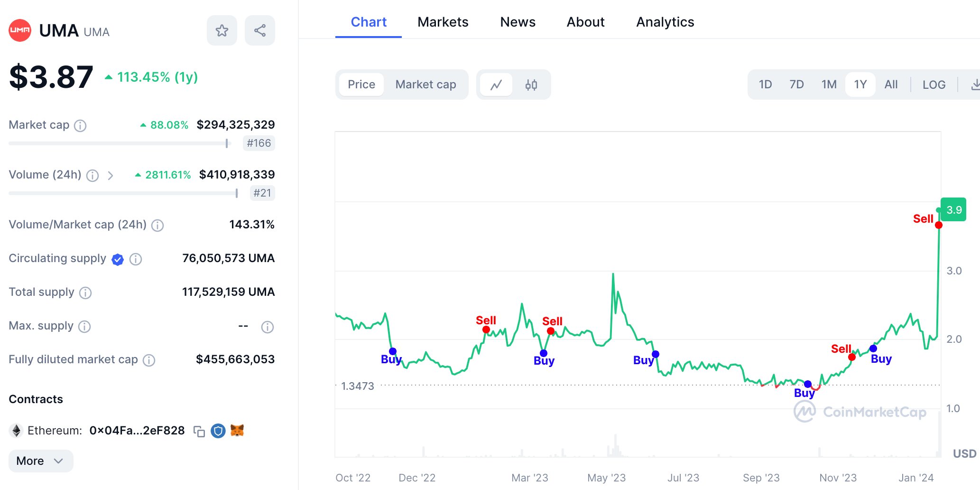Click the $410,918,339 volume value
The width and height of the screenshot is (980, 490).
237,175
